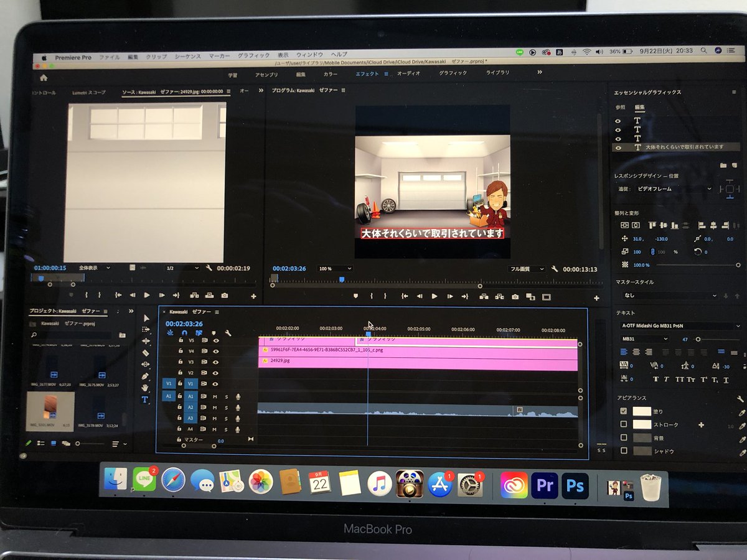Open the シーケンス menu
747x560 pixels.
point(187,56)
